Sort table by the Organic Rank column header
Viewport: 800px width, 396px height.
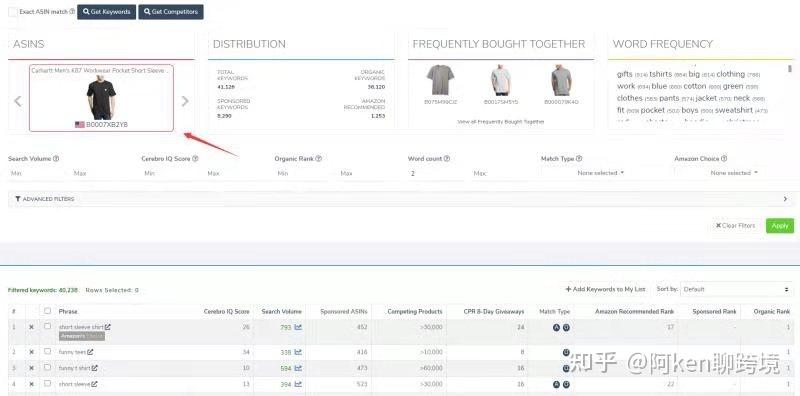[771, 311]
